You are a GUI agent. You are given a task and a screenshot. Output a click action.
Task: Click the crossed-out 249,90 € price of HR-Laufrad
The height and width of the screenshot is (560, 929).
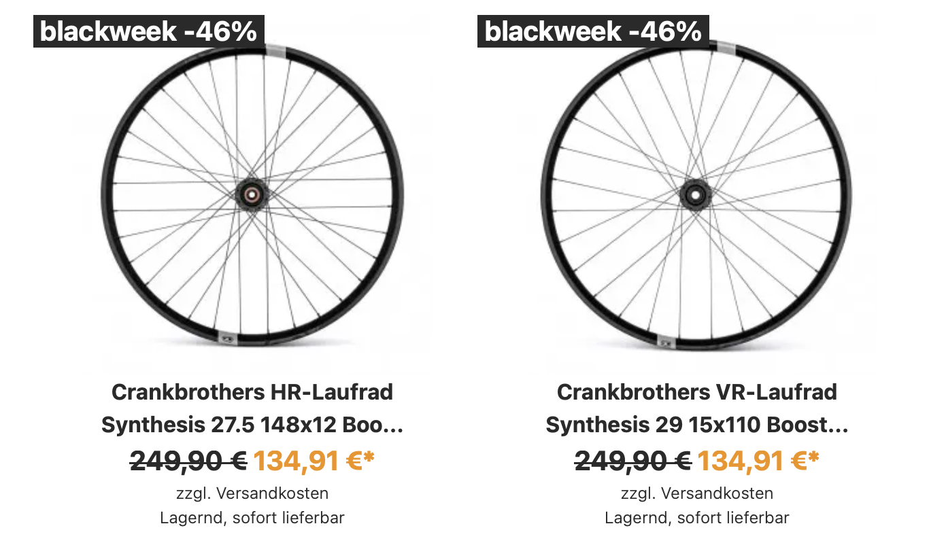click(188, 461)
